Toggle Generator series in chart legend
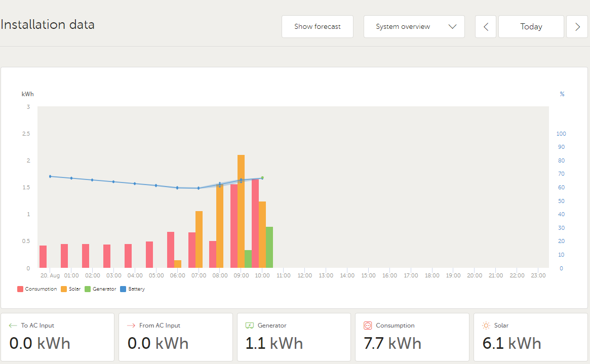 100,289
